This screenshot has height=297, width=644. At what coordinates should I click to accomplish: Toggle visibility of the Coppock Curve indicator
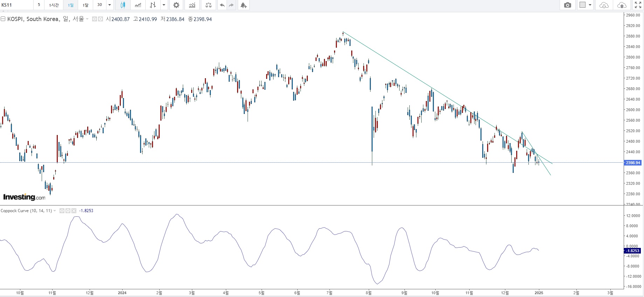[x=62, y=211]
